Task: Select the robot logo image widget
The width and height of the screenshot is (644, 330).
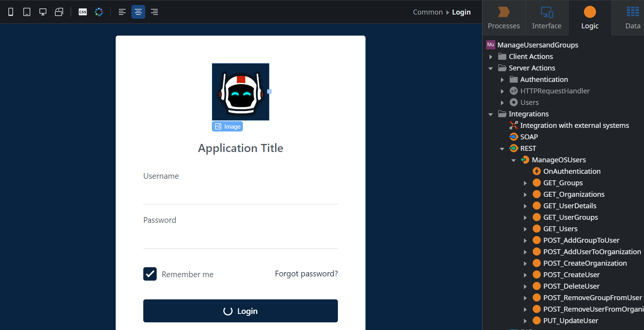Action: (x=241, y=92)
